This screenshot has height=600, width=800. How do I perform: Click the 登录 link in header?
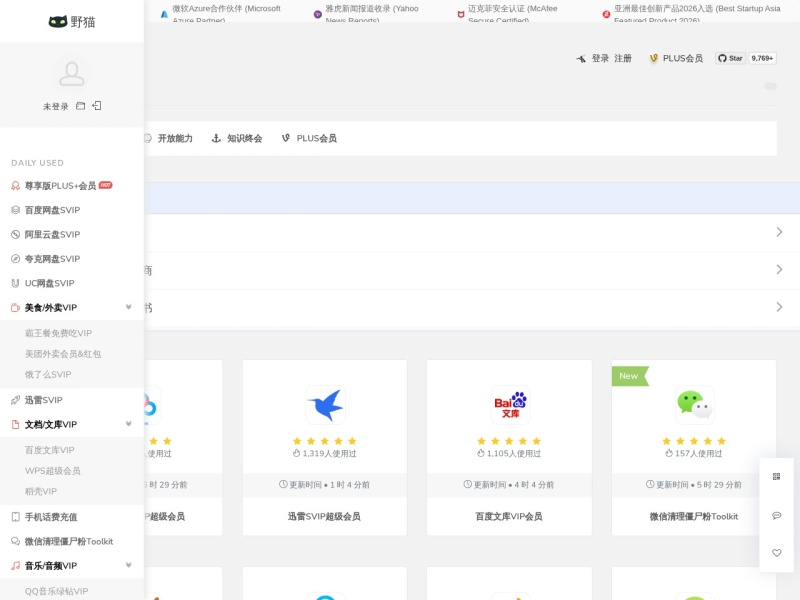600,58
